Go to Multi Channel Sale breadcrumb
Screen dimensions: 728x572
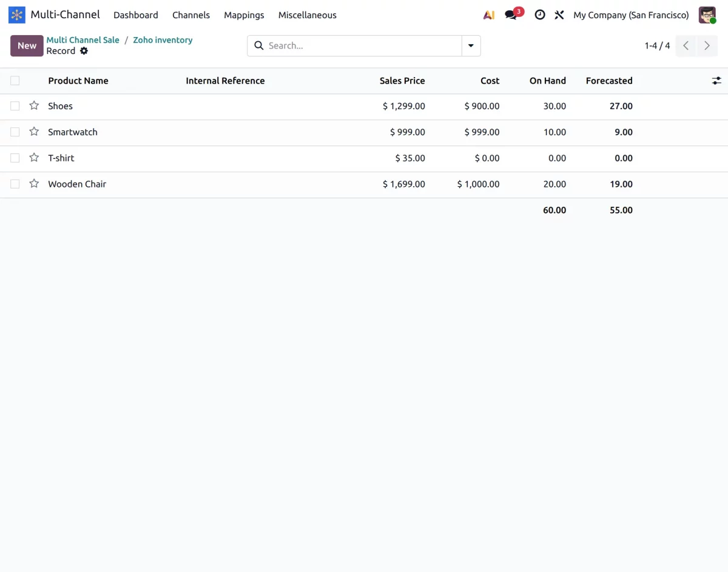[x=83, y=40]
